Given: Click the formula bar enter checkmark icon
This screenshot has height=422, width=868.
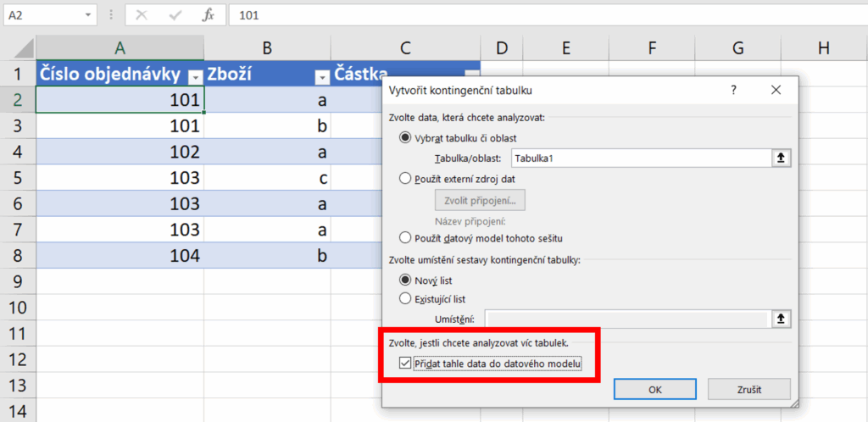Looking at the screenshot, I should click(175, 15).
